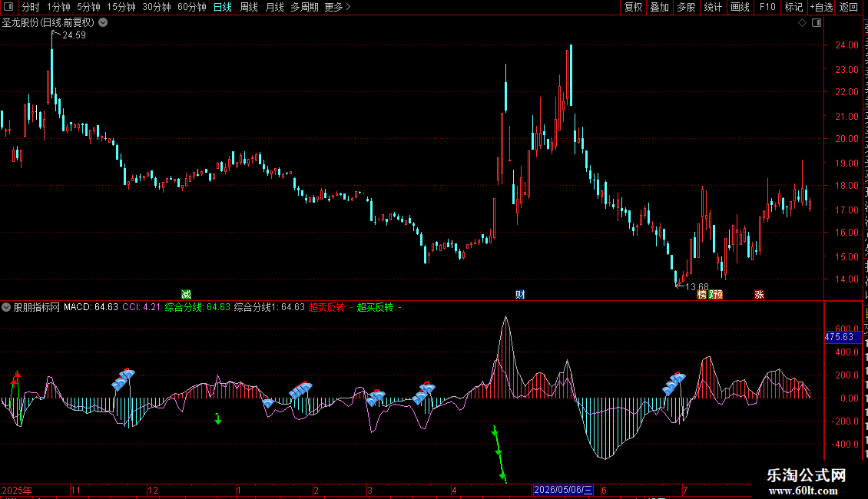Screen dimensions: 868x499
Task: Click the 标记 mark button
Action: [793, 7]
